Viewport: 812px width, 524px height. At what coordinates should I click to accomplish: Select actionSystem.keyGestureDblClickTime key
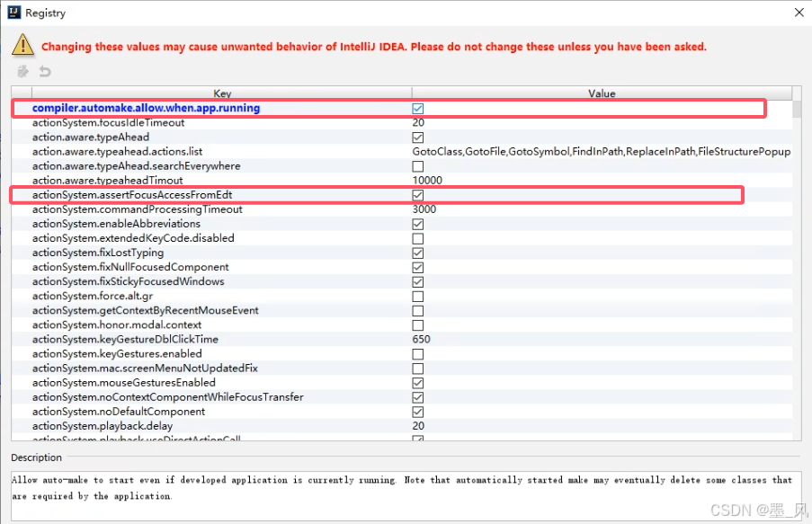(x=125, y=340)
